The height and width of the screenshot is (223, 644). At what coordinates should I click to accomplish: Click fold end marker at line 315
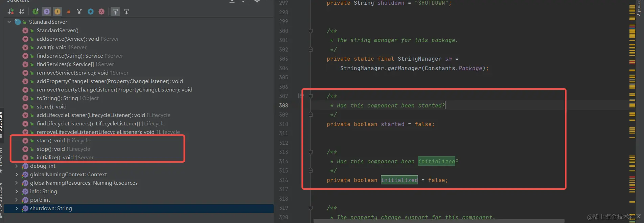pos(310,170)
